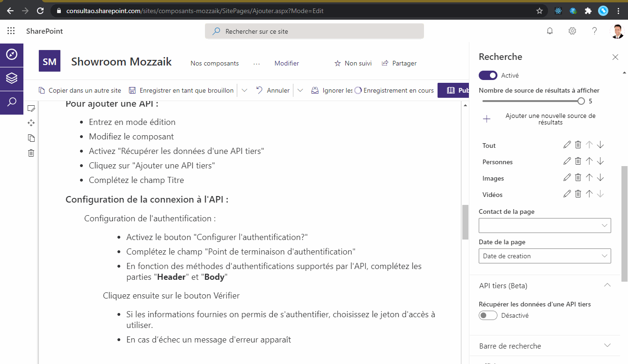The width and height of the screenshot is (628, 364).
Task: Delete the Vidéos result source
Action: pos(578,194)
